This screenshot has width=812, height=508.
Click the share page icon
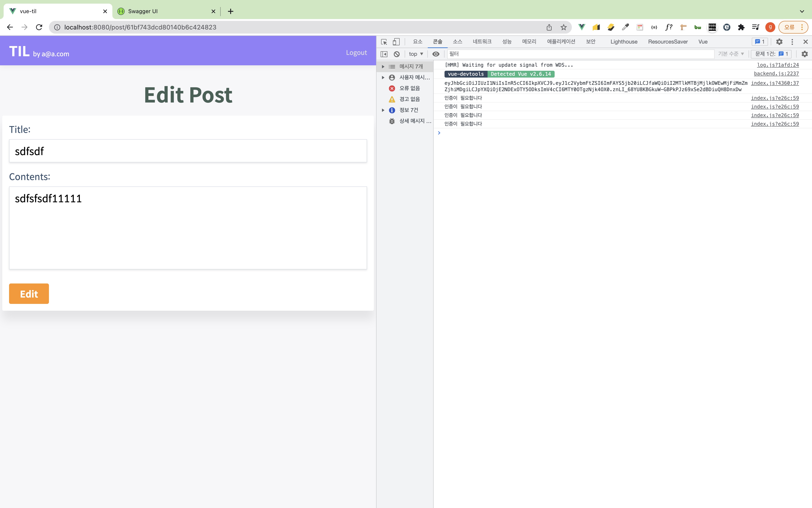coord(549,27)
